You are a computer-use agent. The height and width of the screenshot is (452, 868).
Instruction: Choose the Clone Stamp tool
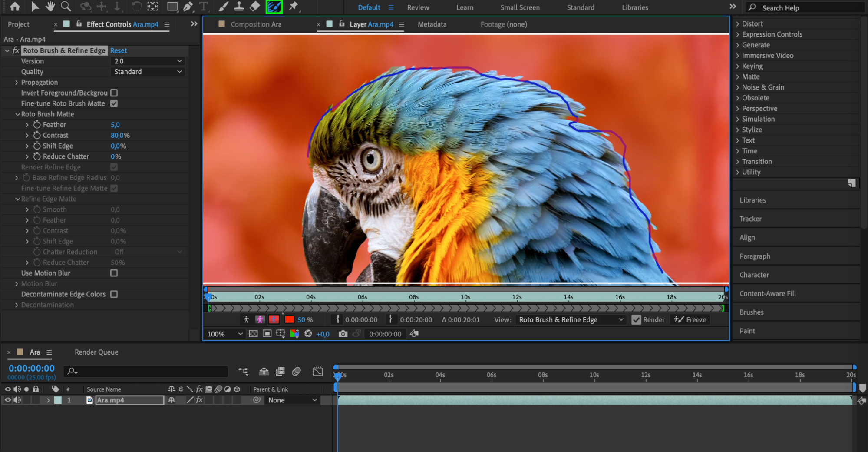tap(239, 7)
